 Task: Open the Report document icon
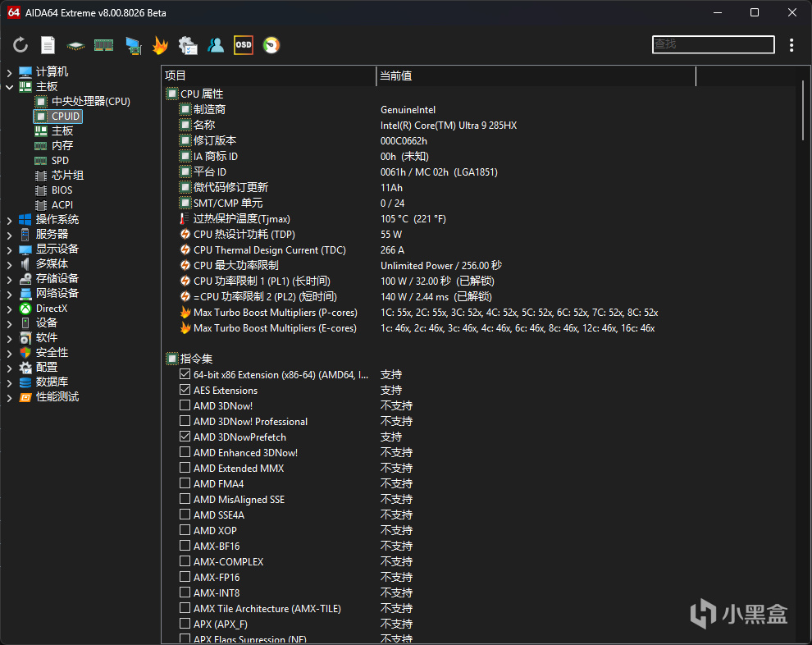(48, 45)
